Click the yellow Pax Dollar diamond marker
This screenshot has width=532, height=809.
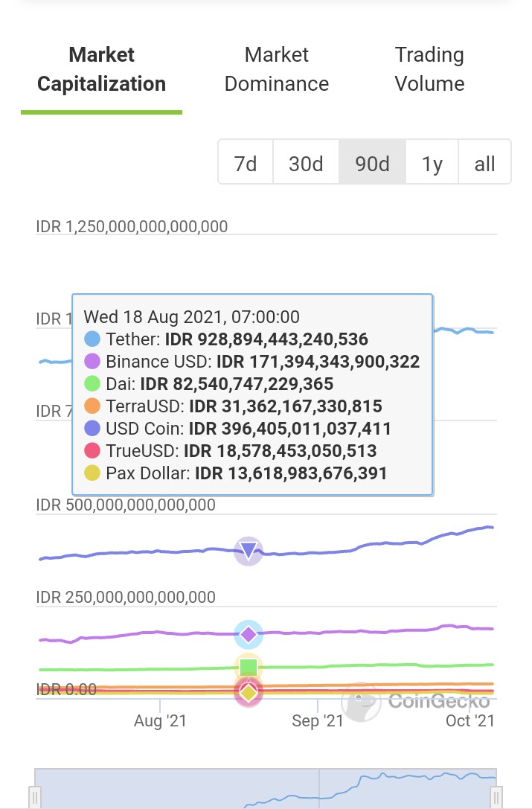point(249,693)
